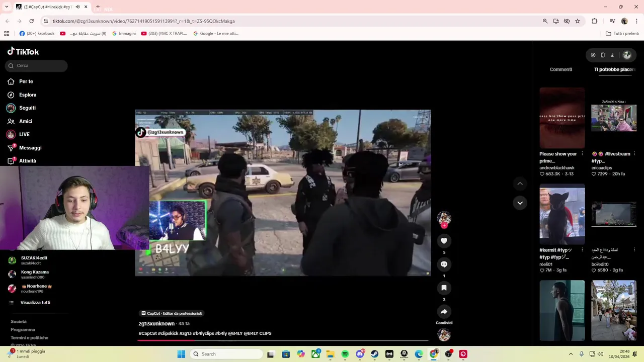Click install app icon in address bar
Viewport: 644px width, 362px height.
pyautogui.click(x=556, y=21)
